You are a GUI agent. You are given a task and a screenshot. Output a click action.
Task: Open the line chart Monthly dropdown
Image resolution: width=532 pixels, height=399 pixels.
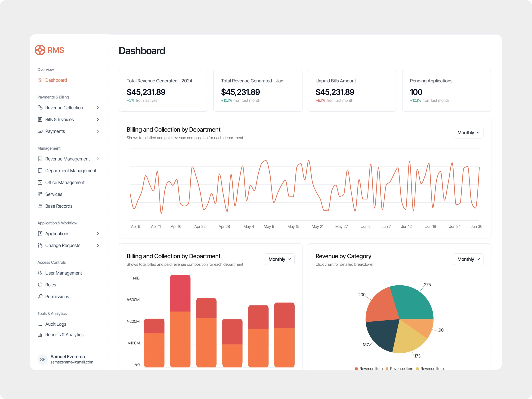point(468,132)
